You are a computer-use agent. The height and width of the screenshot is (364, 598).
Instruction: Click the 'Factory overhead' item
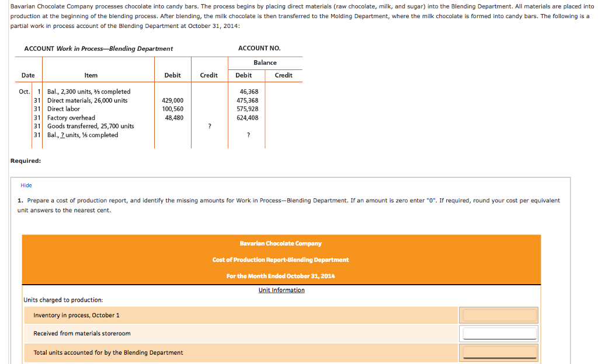point(71,118)
